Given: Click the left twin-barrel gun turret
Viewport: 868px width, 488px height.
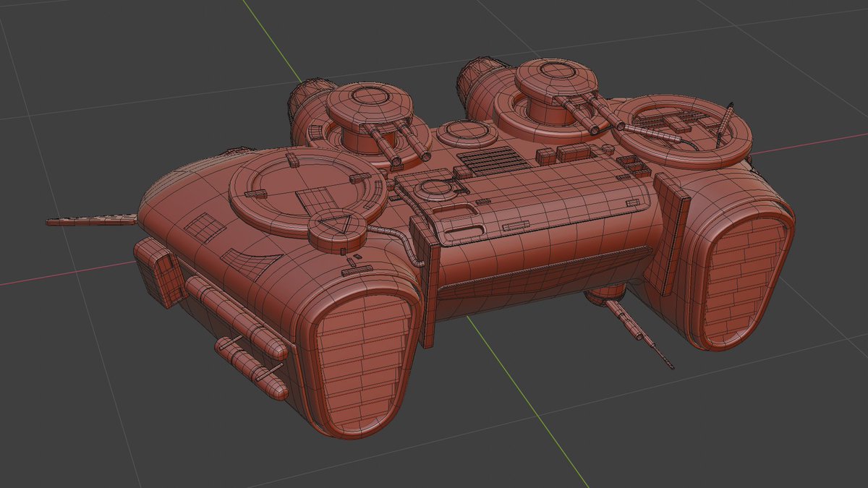Looking at the screenshot, I should coord(373,118).
